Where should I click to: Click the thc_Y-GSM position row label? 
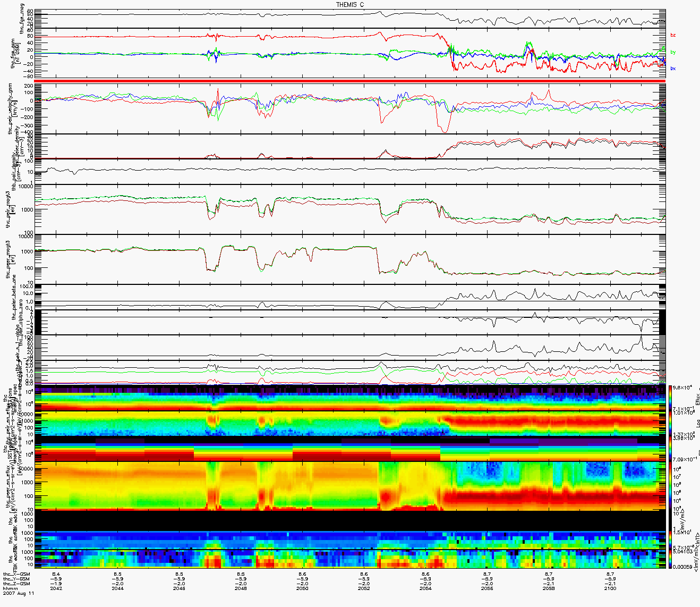point(15,579)
